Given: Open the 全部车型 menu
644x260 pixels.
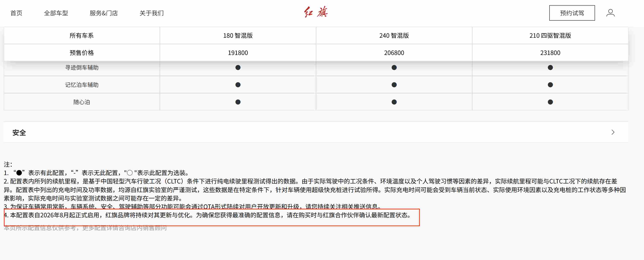Looking at the screenshot, I should [56, 13].
